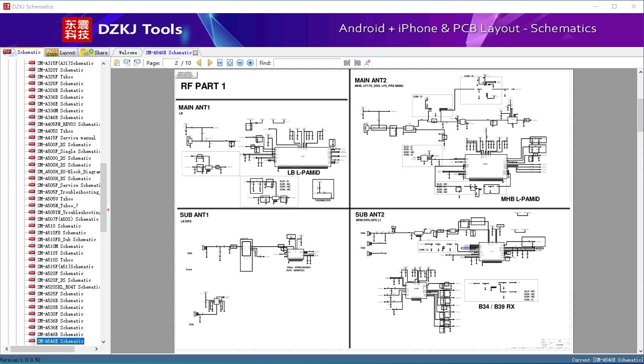This screenshot has height=364, width=644.
Task: Click the DZKJ red logo in banner
Action: click(77, 29)
